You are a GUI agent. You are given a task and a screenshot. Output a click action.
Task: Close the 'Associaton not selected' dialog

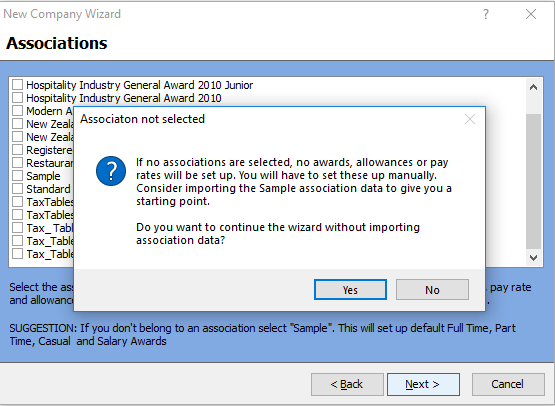pos(470,119)
